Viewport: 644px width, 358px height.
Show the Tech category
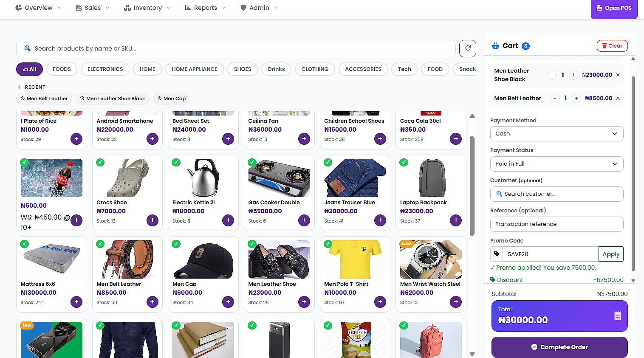[x=404, y=69]
